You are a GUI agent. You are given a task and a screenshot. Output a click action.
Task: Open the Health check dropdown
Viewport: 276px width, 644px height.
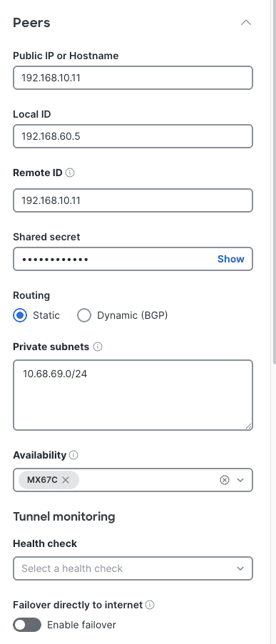133,568
